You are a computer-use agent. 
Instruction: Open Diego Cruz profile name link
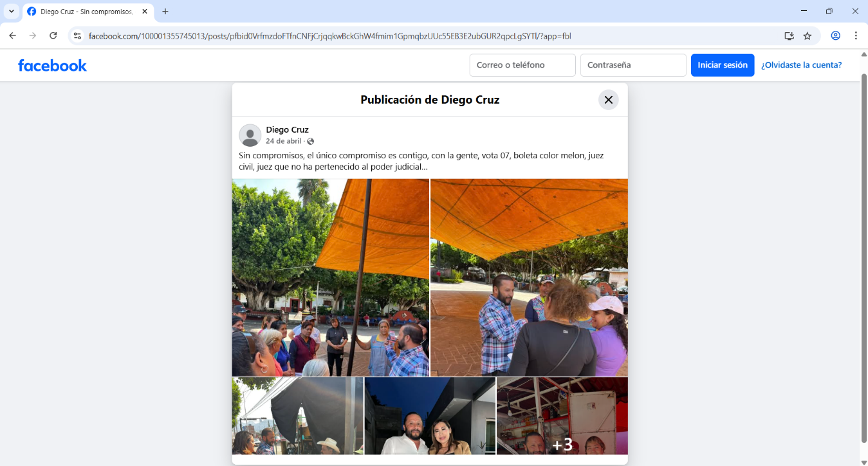tap(287, 129)
